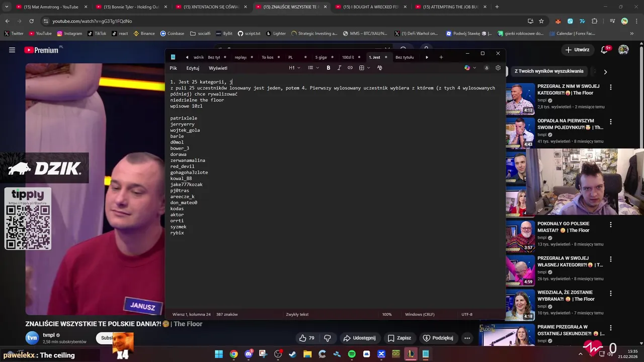The image size is (644, 362).
Task: Open the YouTube hamburger guide menu
Action: (x=12, y=50)
